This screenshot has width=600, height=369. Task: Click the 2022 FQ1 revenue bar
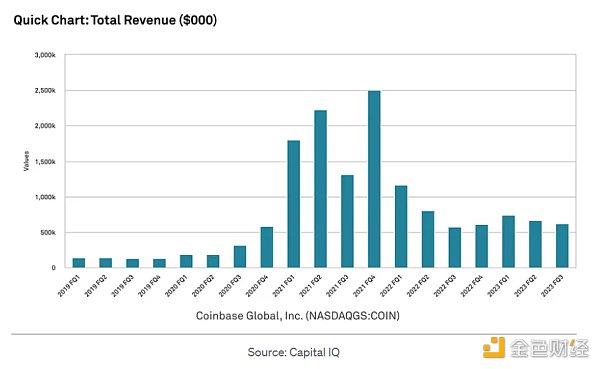(401, 227)
